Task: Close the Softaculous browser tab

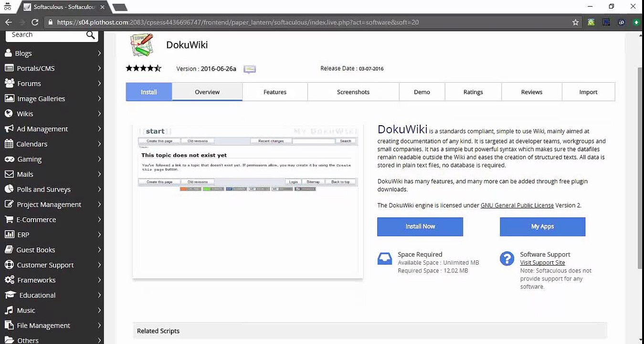Action: [x=102, y=7]
